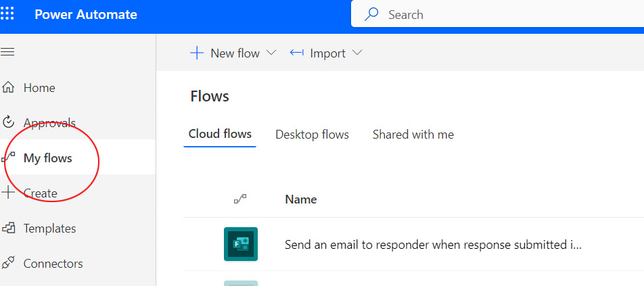The width and height of the screenshot is (644, 286).
Task: Click the Power Automate title link
Action: click(x=86, y=15)
